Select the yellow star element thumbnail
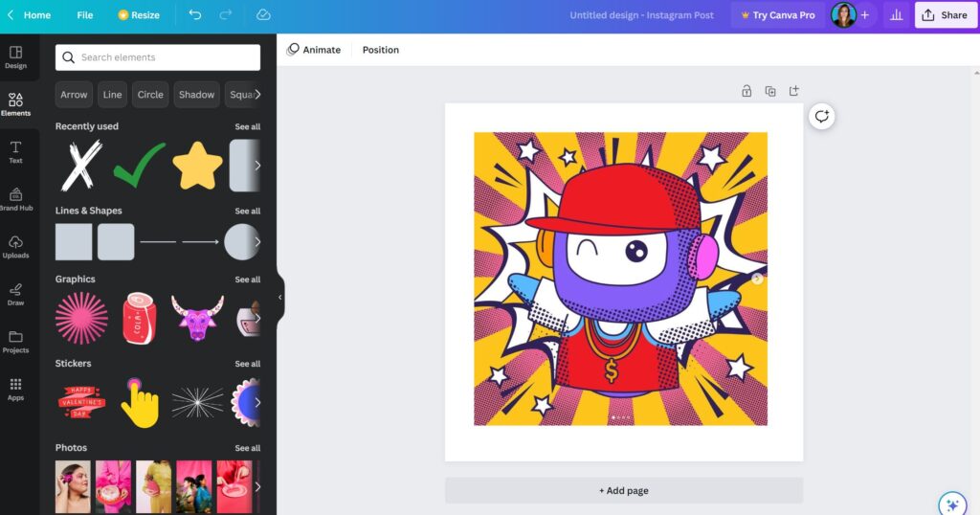 [197, 166]
